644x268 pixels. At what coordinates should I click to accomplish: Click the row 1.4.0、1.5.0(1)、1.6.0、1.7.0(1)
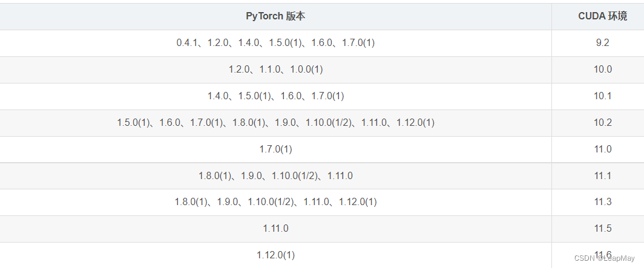(275, 96)
